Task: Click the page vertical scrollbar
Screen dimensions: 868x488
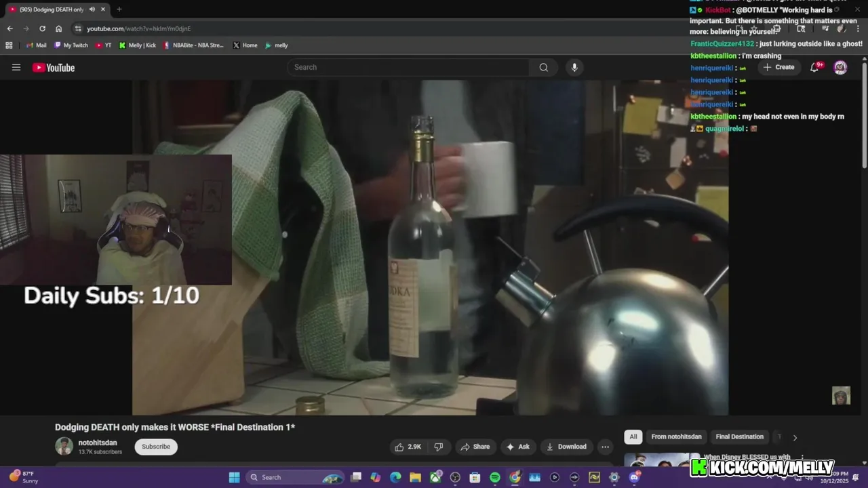Action: click(x=864, y=115)
